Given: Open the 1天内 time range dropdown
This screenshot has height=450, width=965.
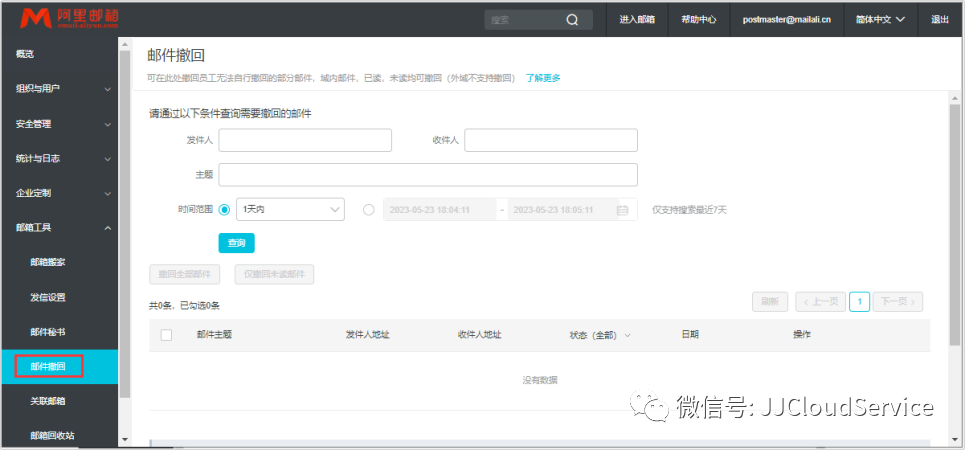Looking at the screenshot, I should point(290,210).
